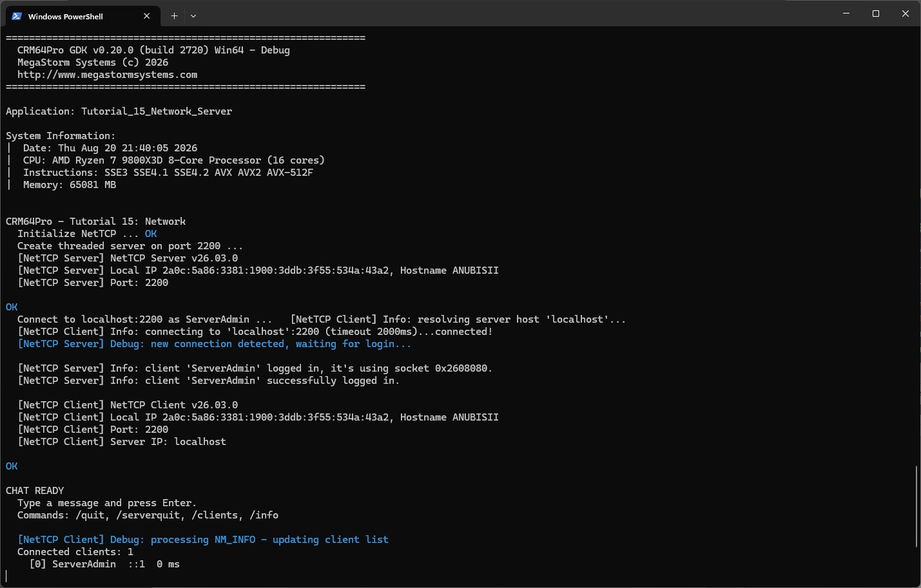Click 'CRM64Pro – Tutorial 15: Network' heading
Viewport: 921px width, 588px height.
tap(96, 222)
